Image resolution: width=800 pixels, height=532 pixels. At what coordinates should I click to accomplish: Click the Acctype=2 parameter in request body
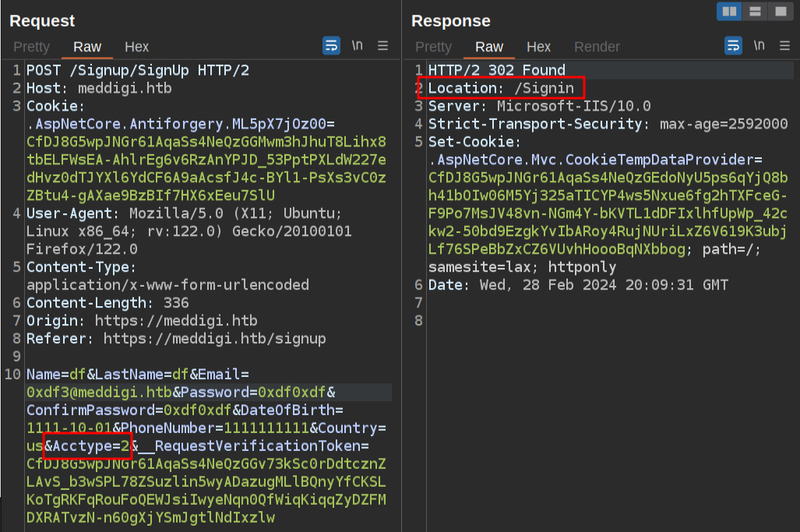87,446
